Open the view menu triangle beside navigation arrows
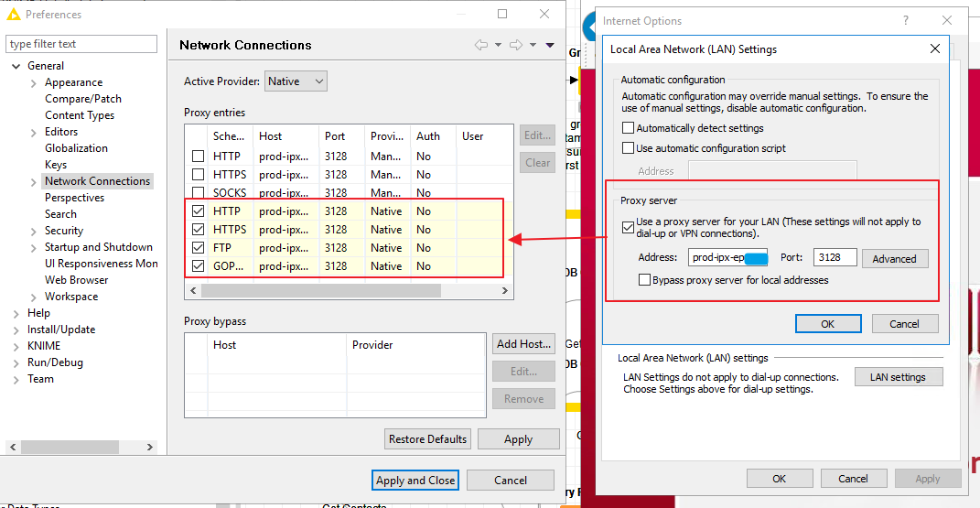The image size is (980, 508). pyautogui.click(x=550, y=45)
